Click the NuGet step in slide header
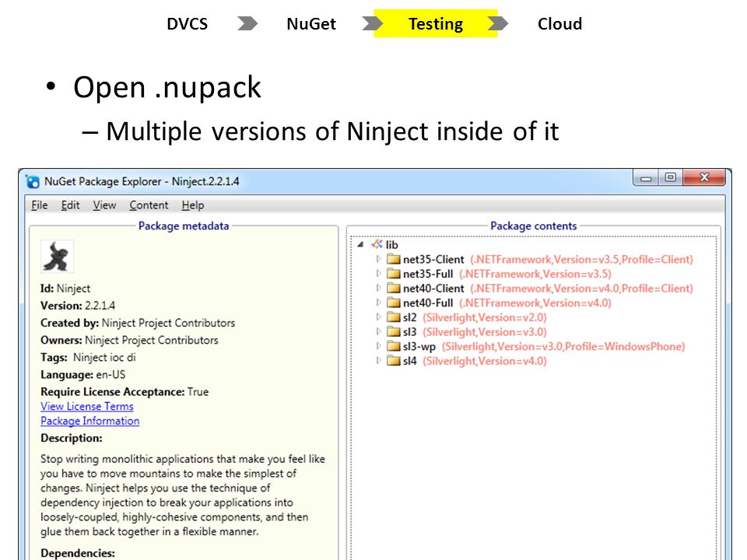Image resolution: width=747 pixels, height=560 pixels. point(311,24)
